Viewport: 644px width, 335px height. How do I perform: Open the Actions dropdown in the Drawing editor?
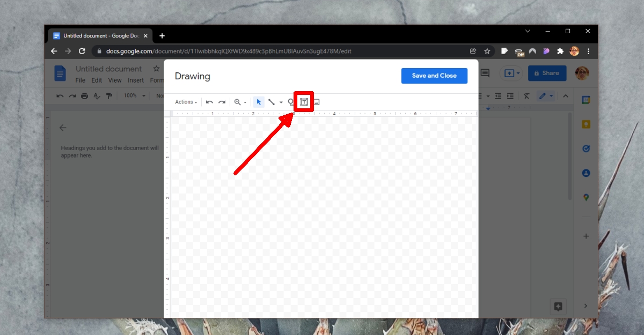(x=185, y=102)
